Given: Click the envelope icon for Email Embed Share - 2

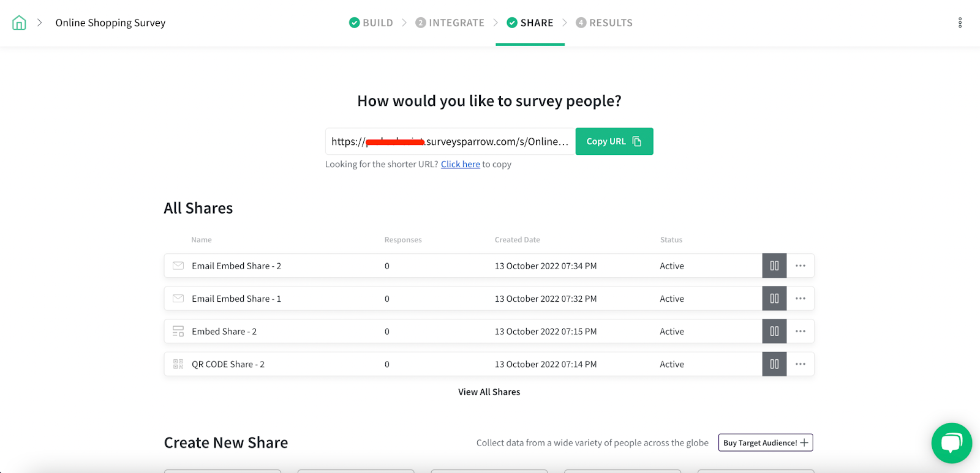Looking at the screenshot, I should pyautogui.click(x=178, y=266).
